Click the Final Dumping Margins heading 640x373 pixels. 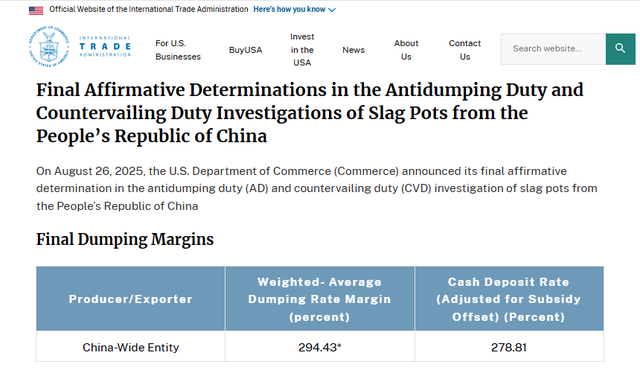click(125, 240)
